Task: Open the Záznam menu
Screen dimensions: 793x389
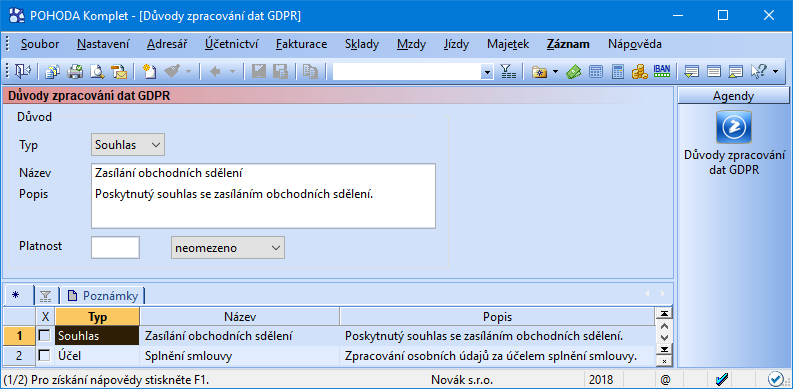Action: click(568, 44)
